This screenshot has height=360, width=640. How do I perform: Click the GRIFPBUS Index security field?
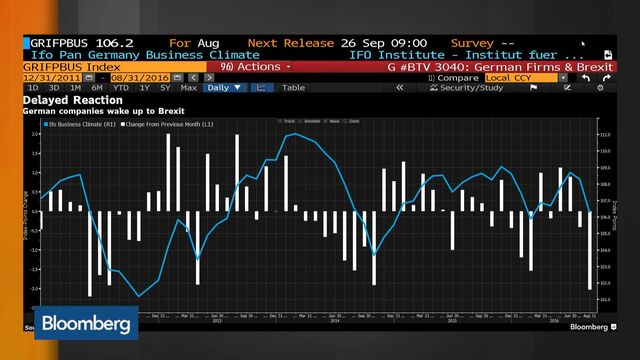115,67
